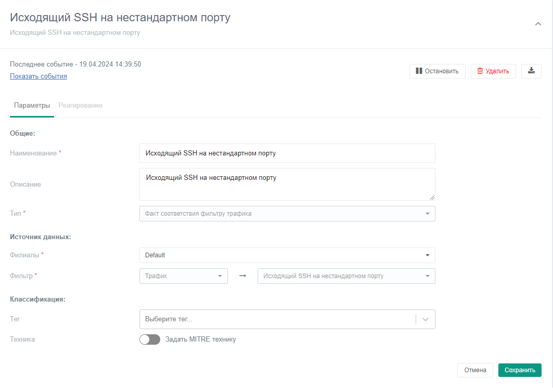Screen dimensions: 553x392
Task: Click the chevron in the tag selector
Action: [x=426, y=319]
